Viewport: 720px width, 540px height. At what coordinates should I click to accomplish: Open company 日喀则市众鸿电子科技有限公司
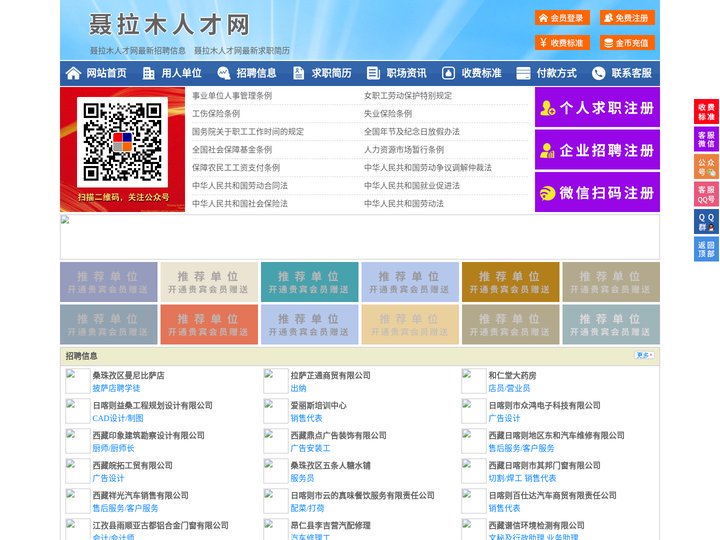545,405
